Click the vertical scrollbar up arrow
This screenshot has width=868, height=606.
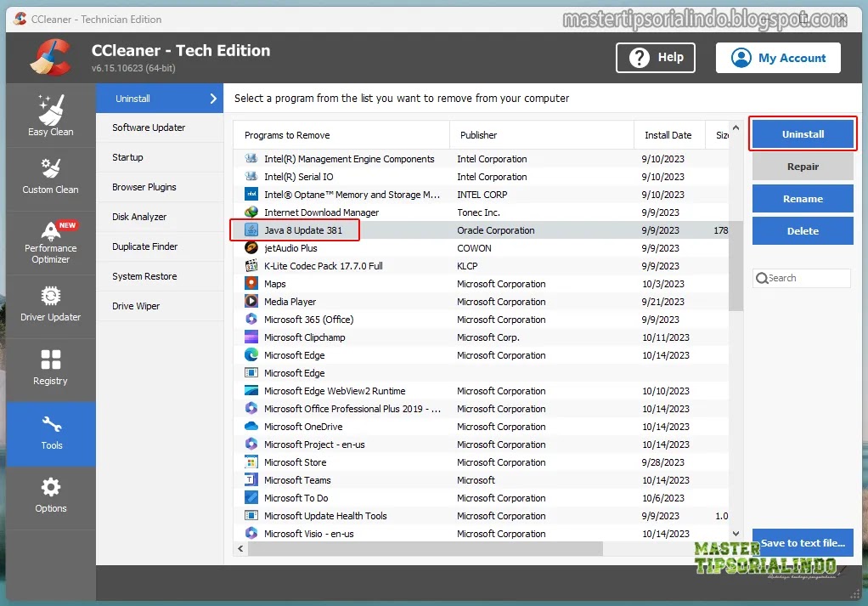click(736, 128)
